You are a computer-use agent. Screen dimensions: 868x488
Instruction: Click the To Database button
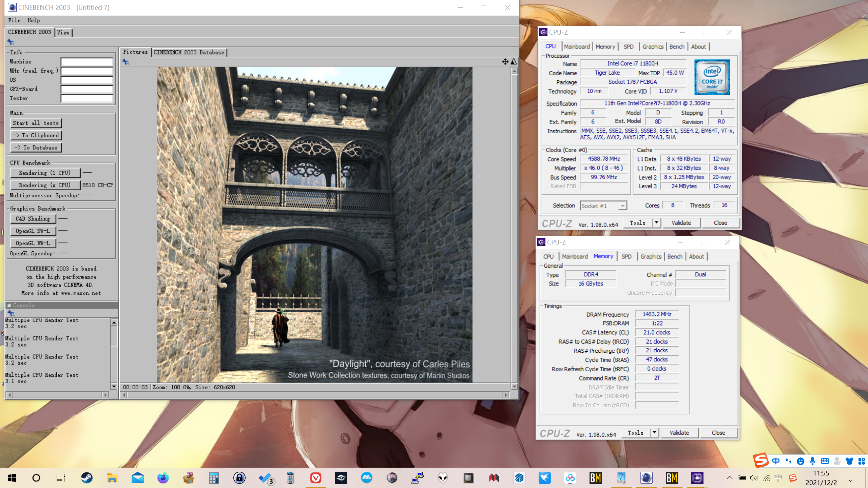coord(36,148)
